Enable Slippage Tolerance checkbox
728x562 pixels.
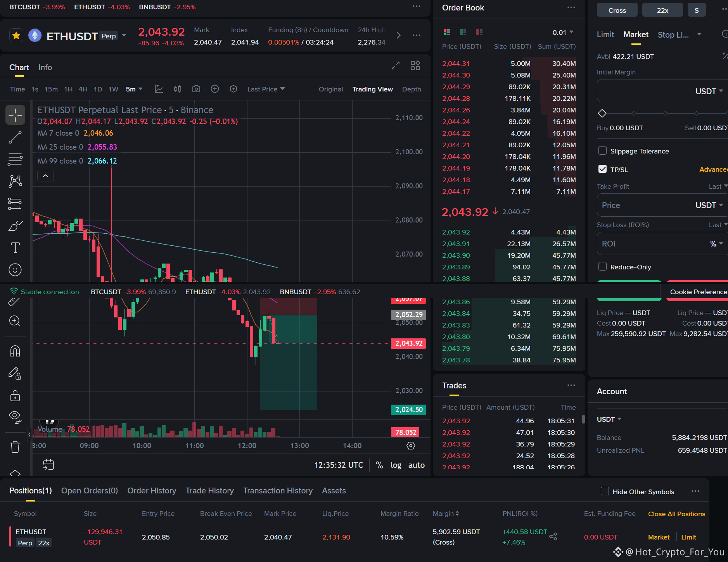pos(602,151)
